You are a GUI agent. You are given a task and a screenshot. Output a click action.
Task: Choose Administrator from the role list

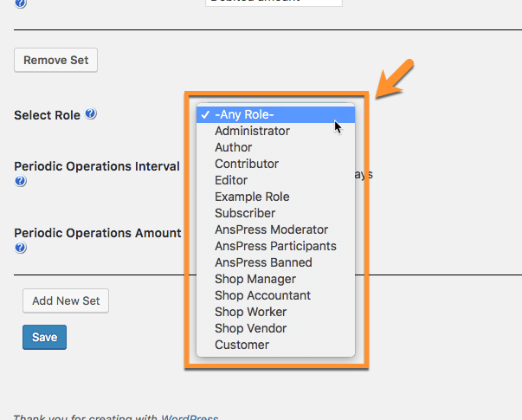[252, 131]
